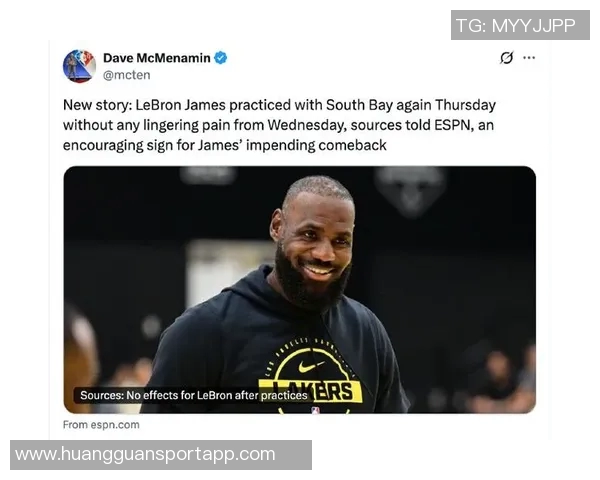This screenshot has height=480, width=600.
Task: Open the www.huangguansportapp.com banner
Action: 161,455
